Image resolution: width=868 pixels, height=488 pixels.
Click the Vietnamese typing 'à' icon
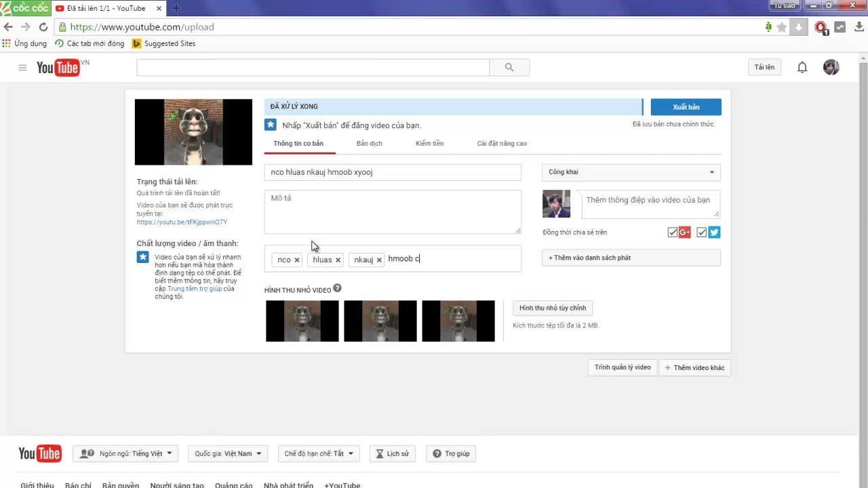pos(768,27)
